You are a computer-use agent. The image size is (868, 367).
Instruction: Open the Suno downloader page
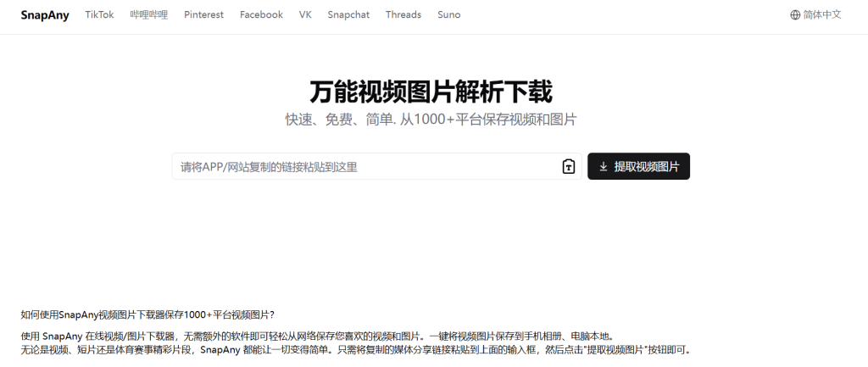(x=449, y=15)
